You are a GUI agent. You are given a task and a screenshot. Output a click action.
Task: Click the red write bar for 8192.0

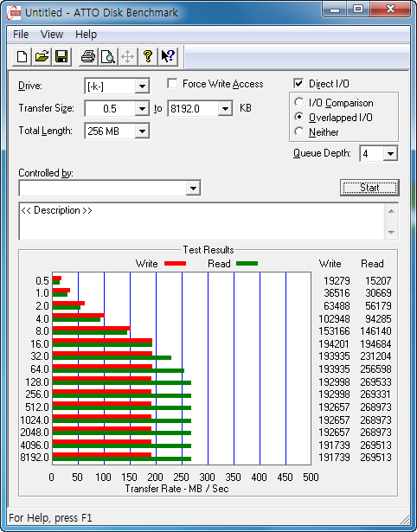pyautogui.click(x=102, y=455)
